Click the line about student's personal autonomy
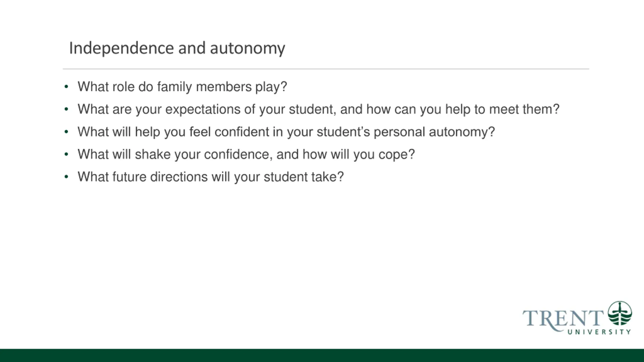The image size is (644, 362). (286, 132)
